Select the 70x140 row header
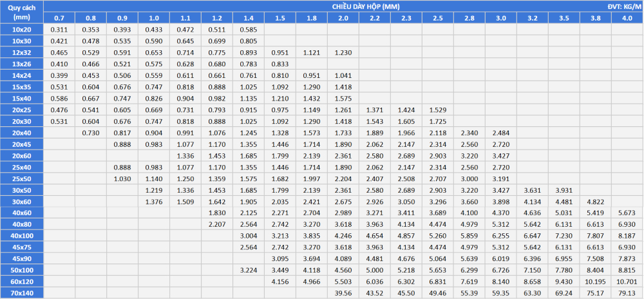The image size is (644, 299). point(22,293)
